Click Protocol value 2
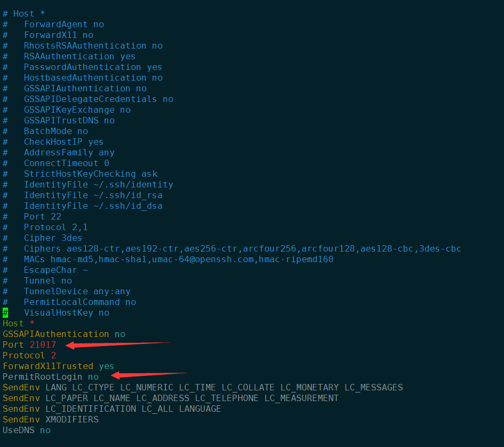504x447 pixels. (53, 355)
